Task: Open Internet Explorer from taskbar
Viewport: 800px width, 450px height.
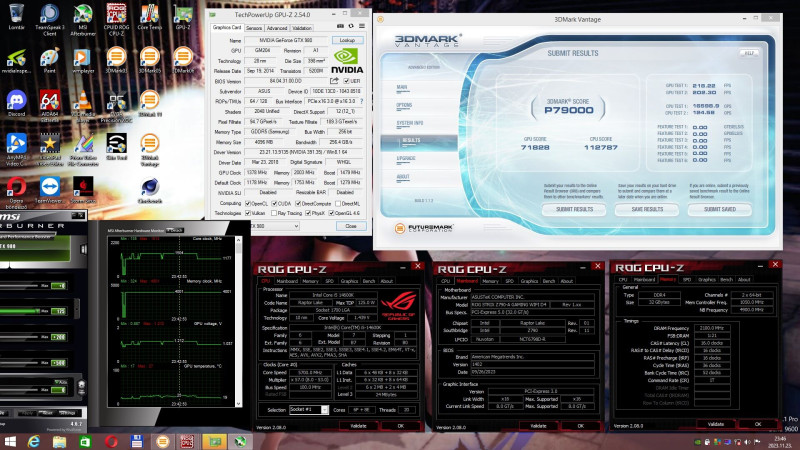Action: click(34, 441)
